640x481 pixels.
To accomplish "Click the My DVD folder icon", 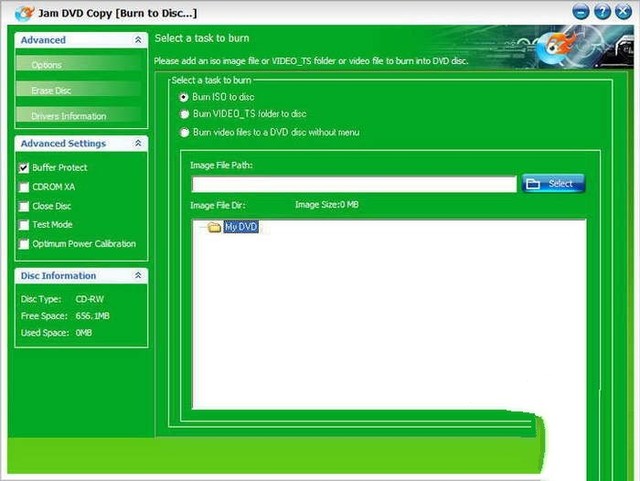I will click(214, 227).
